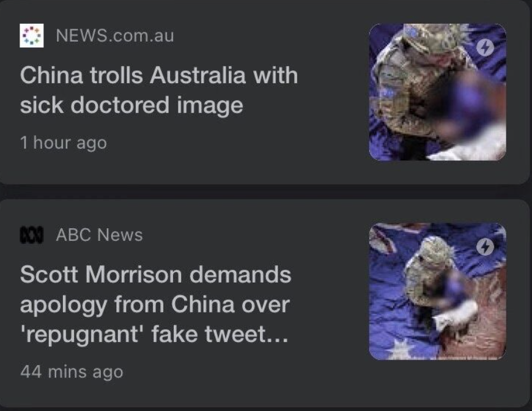Select the blurred area of the first thumbnail
Screen dimensions: 532x411
pyautogui.click(x=468, y=109)
